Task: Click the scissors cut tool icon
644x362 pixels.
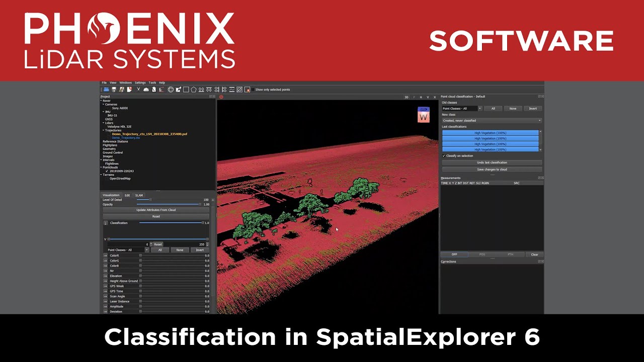Action: 138,89
